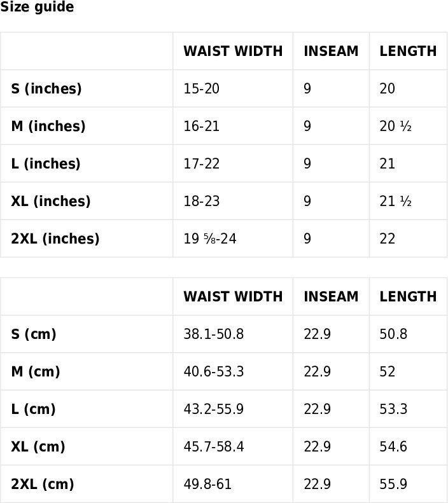Click the S (inches) row label
Screen dimensions: 448x503
[x=46, y=88]
